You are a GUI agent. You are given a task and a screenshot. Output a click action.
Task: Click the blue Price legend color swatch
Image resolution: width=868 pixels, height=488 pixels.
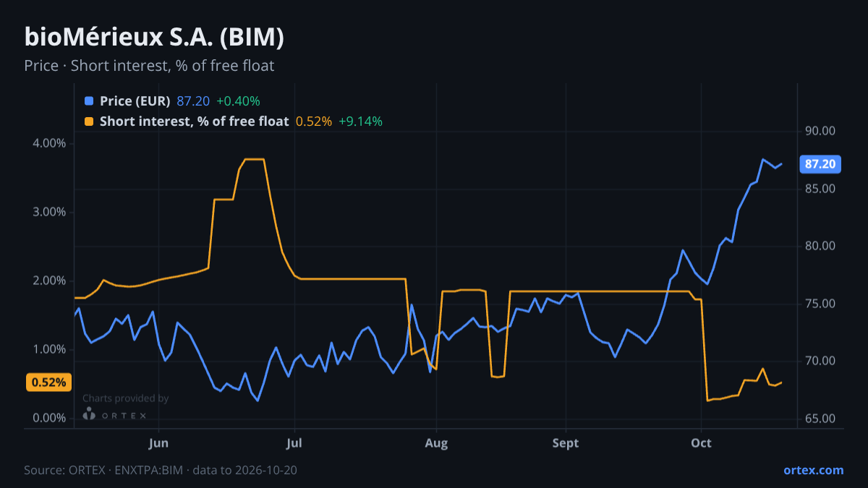coord(89,101)
